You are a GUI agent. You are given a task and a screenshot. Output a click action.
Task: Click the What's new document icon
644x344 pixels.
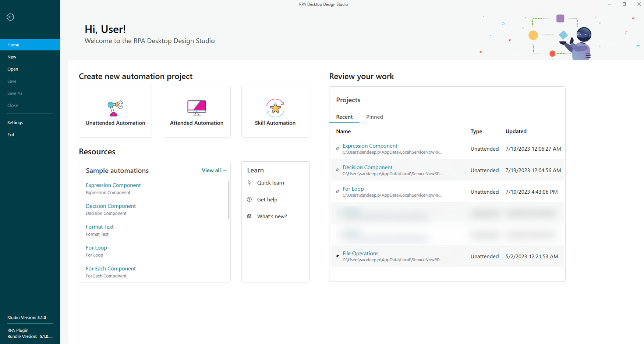pos(250,216)
